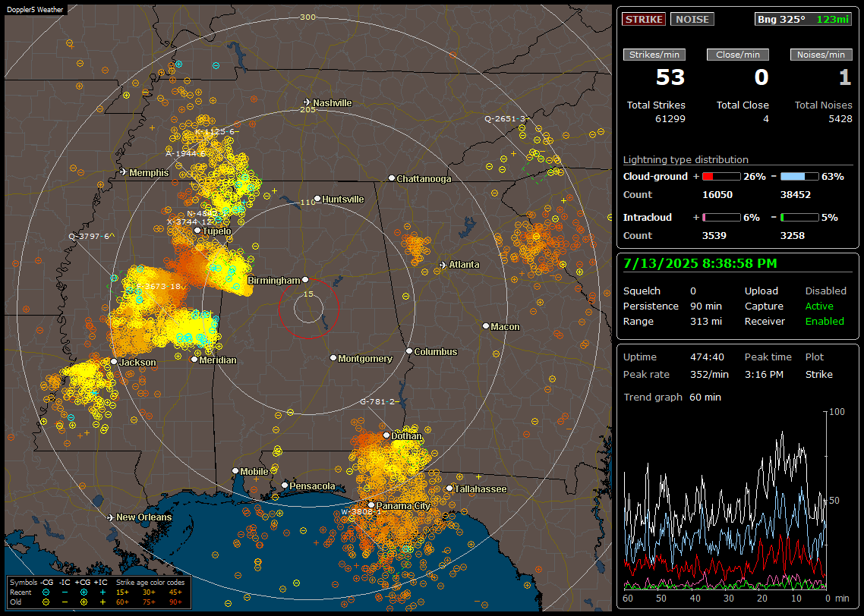
Task: Click the 15+ strike age color code
Action: pyautogui.click(x=122, y=592)
